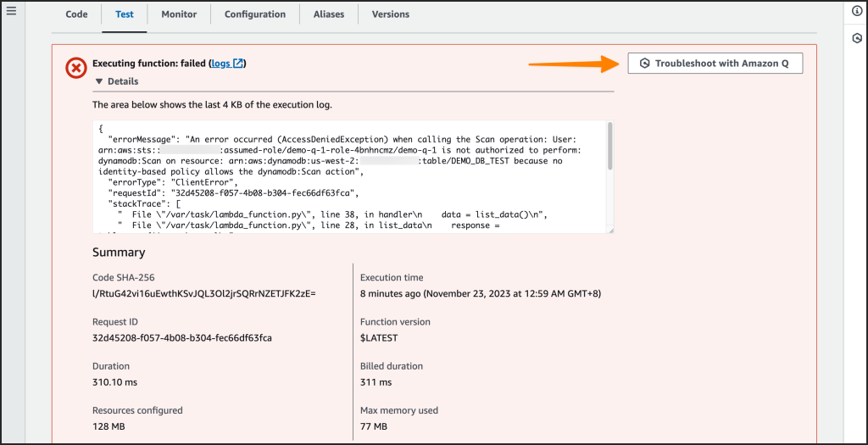Click the Billed duration value 311 ms
The width and height of the screenshot is (868, 445).
point(376,382)
